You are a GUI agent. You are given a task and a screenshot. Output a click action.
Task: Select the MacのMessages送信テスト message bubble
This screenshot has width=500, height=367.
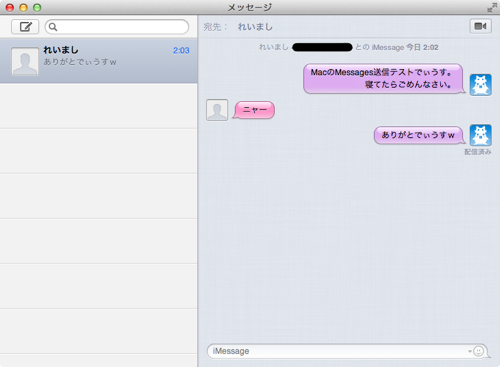[x=384, y=79]
